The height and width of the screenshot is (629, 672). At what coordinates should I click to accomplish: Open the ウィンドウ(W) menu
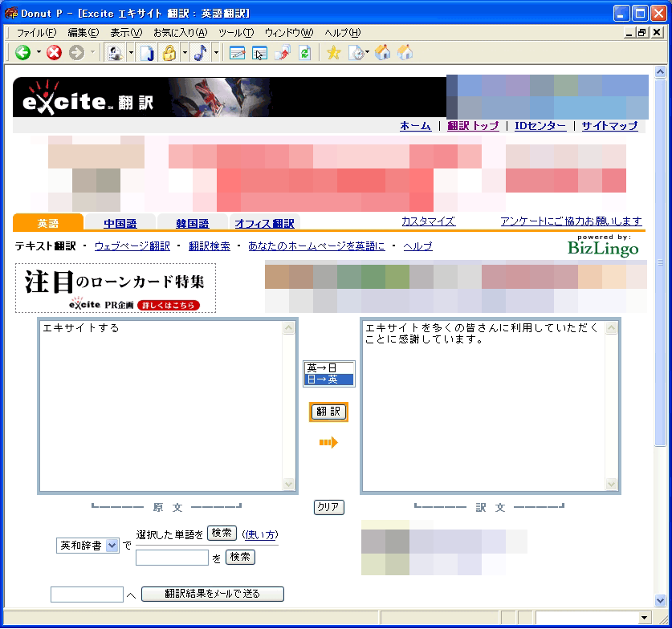[x=289, y=33]
